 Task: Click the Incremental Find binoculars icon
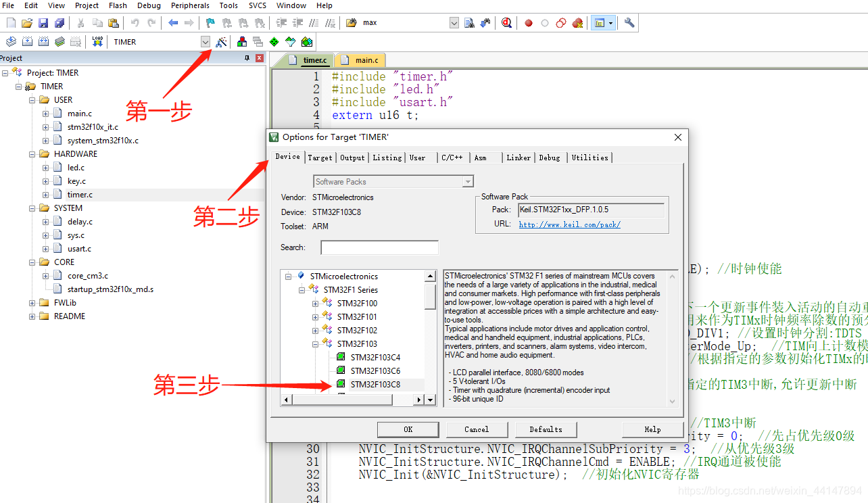pos(485,23)
